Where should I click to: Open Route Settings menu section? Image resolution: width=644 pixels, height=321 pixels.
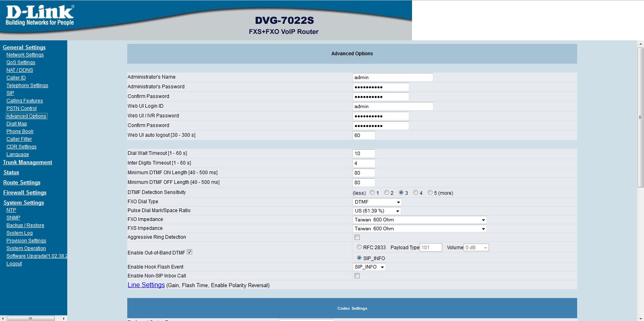[x=22, y=182]
